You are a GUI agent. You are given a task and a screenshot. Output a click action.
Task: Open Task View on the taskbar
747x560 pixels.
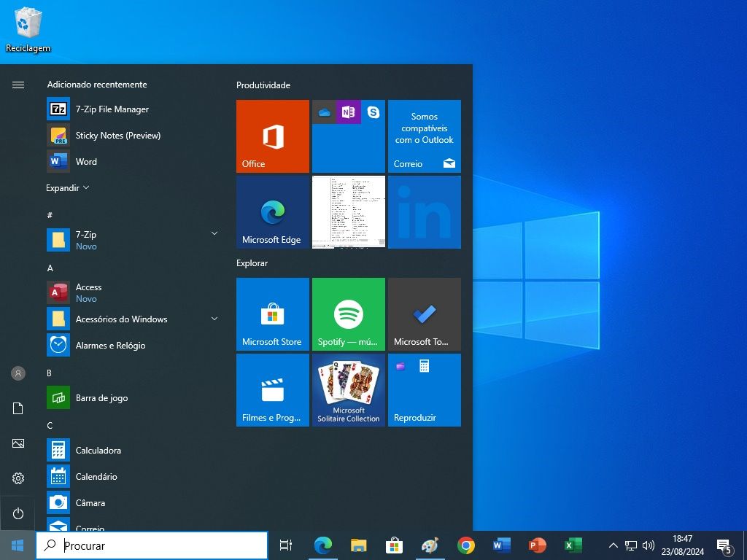click(x=286, y=545)
